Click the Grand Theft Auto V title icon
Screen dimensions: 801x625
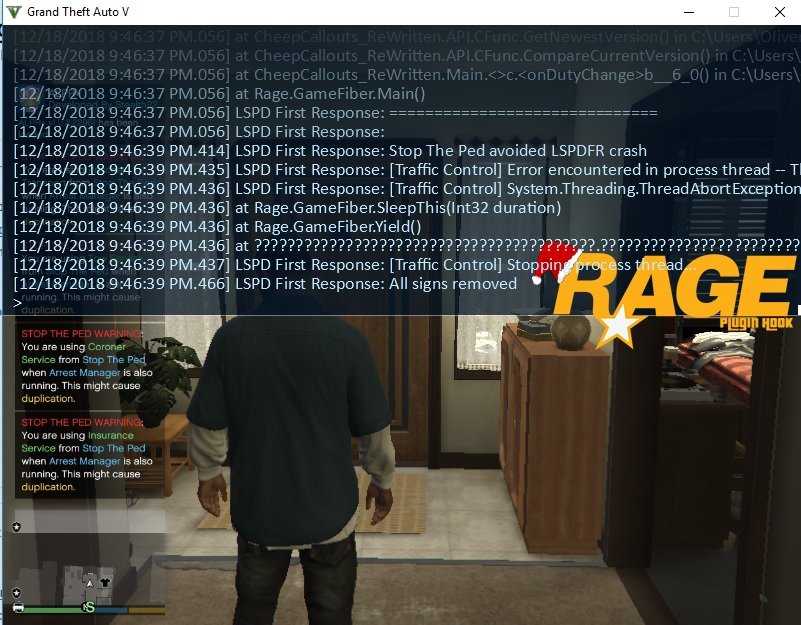click(x=14, y=12)
